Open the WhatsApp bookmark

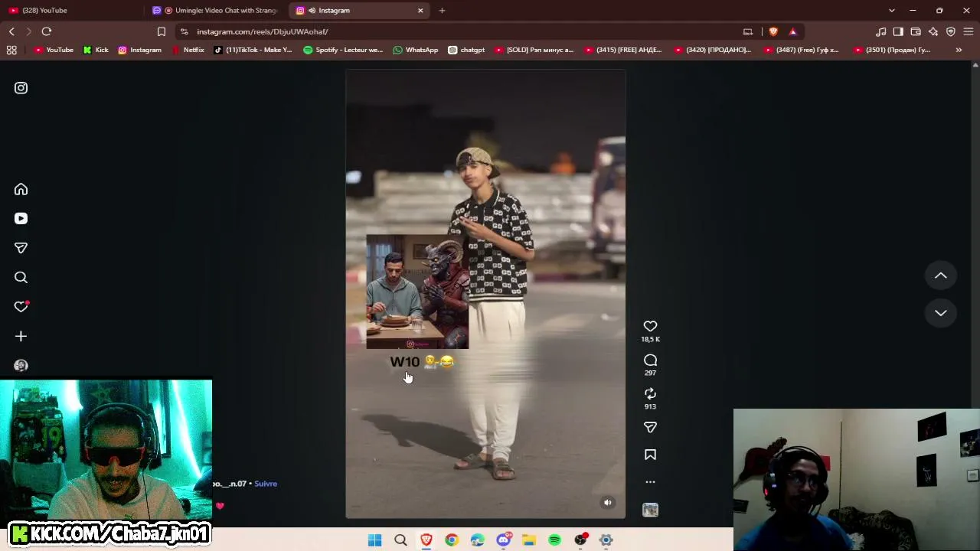pyautogui.click(x=415, y=50)
